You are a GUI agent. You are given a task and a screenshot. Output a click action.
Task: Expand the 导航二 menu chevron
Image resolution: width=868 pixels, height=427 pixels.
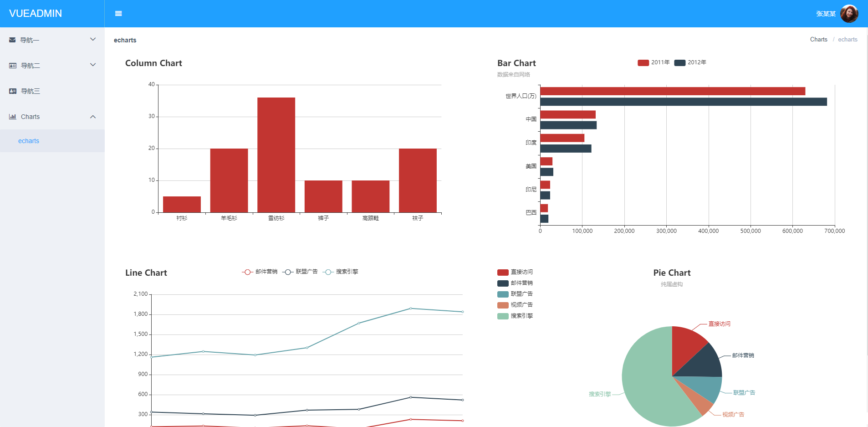click(x=93, y=65)
